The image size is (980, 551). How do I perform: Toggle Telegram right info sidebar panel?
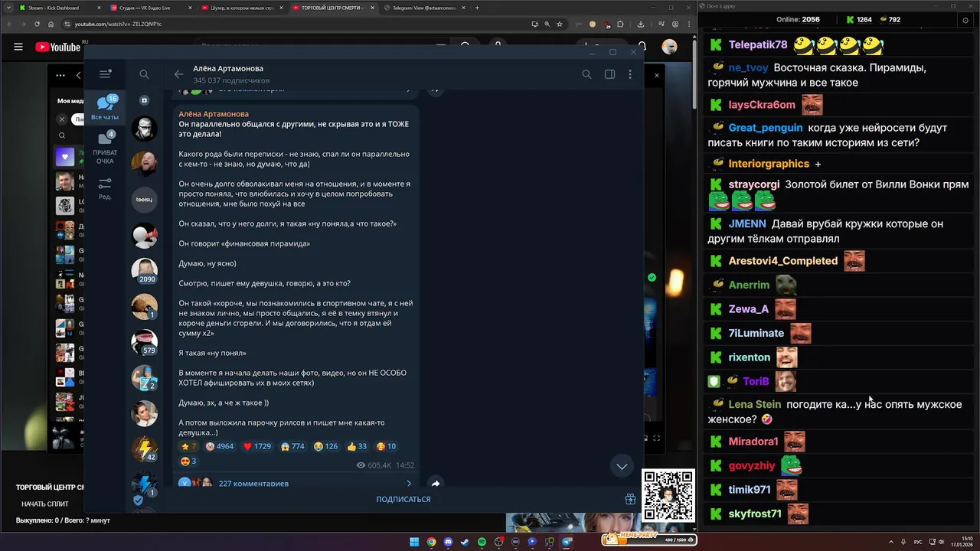point(609,74)
